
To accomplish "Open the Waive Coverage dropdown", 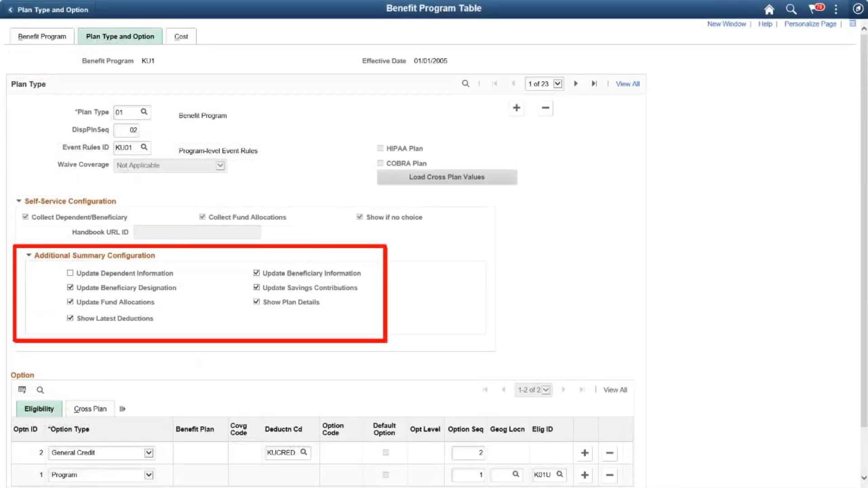I will click(x=220, y=165).
